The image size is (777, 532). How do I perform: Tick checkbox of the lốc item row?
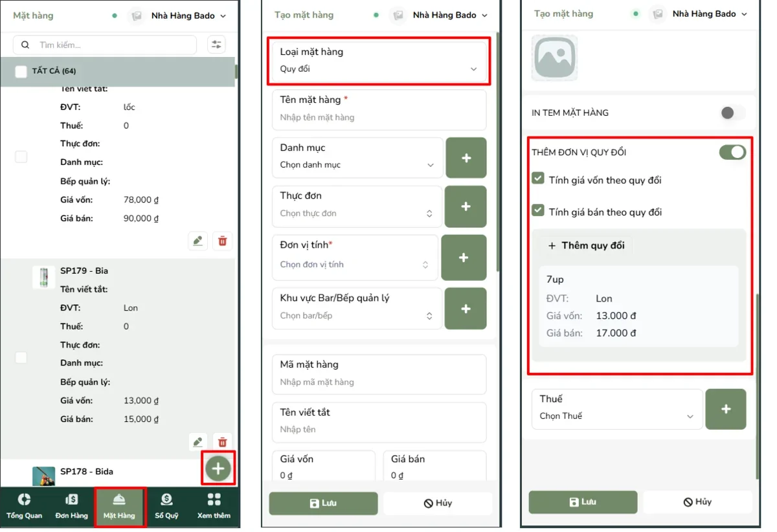21,157
